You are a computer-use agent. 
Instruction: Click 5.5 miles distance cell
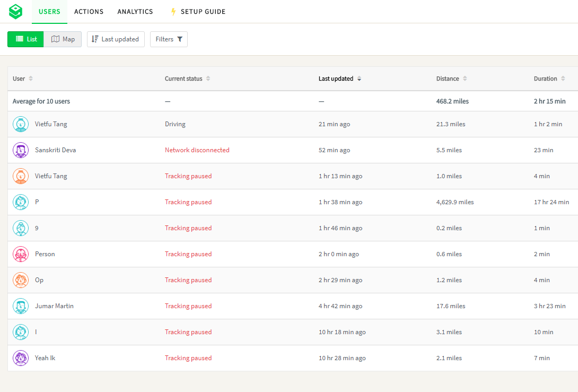pos(449,150)
